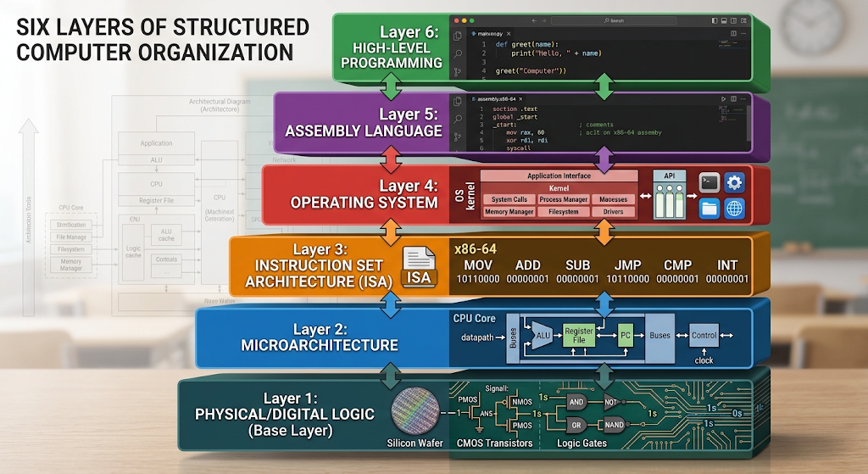The image size is (868, 474).
Task: Click the search icon in Layer 6 editor sidebar
Action: click(458, 54)
